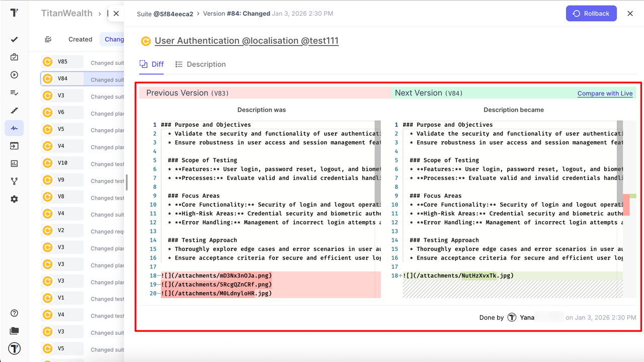Open the User Authentication suite title link
The width and height of the screenshot is (644, 362).
click(x=247, y=41)
